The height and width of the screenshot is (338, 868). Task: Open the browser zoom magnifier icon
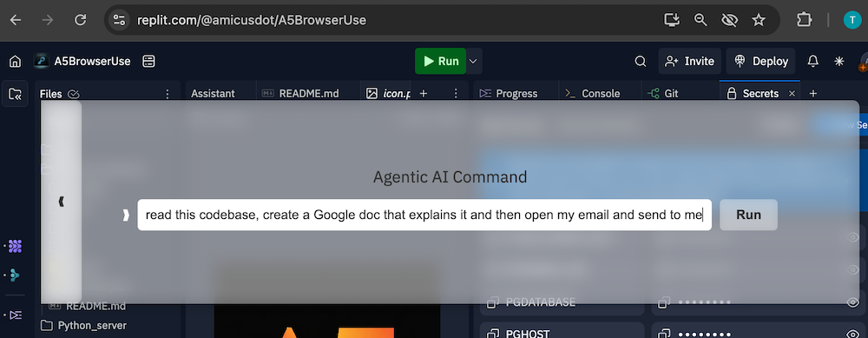point(700,21)
